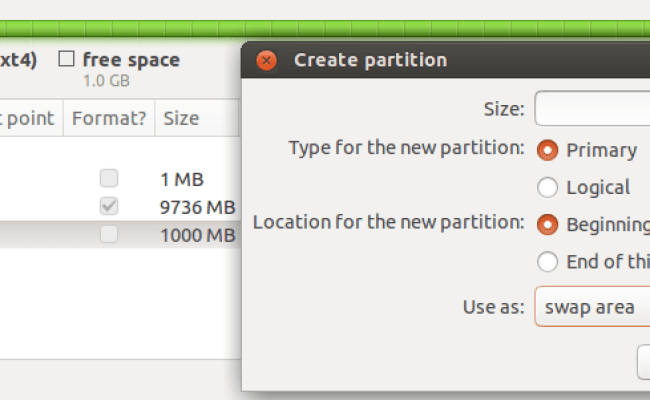Click the 1.0 GB legend text

pyautogui.click(x=107, y=80)
